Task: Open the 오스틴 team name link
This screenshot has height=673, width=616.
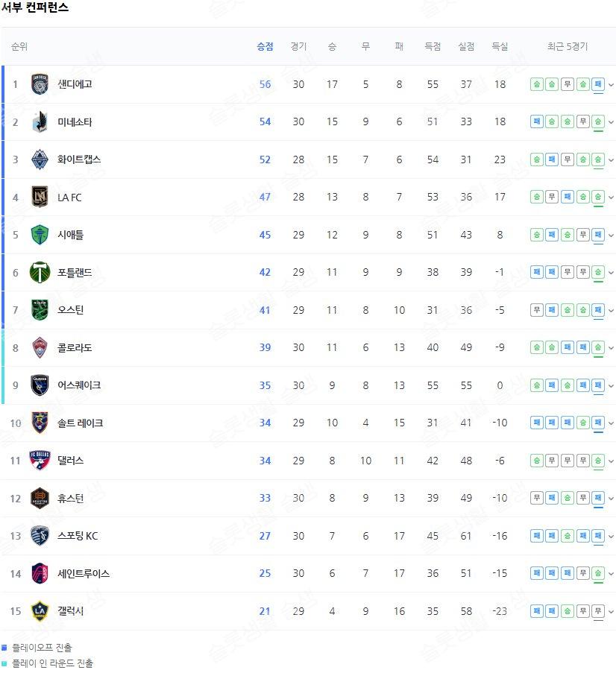Action: (x=70, y=310)
